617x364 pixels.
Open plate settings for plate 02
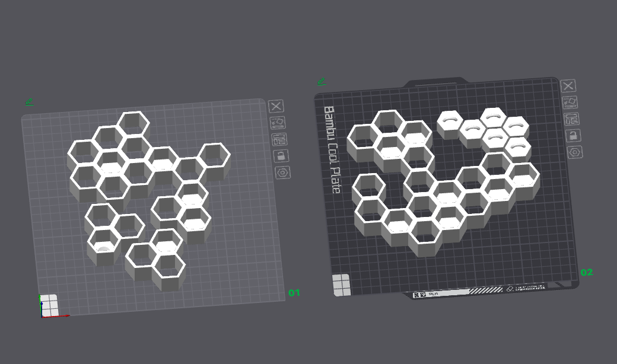[574, 152]
